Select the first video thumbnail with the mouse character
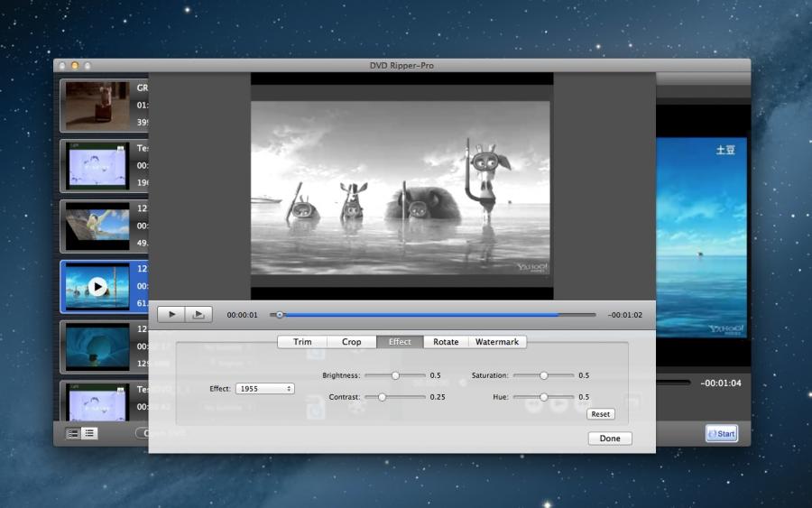The width and height of the screenshot is (812, 508). pos(97,106)
